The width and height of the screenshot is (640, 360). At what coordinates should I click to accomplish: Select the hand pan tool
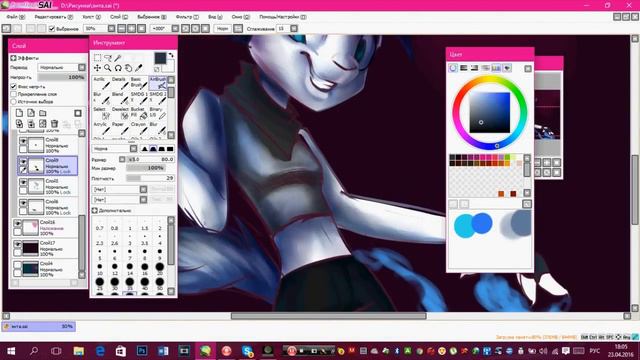click(x=128, y=68)
